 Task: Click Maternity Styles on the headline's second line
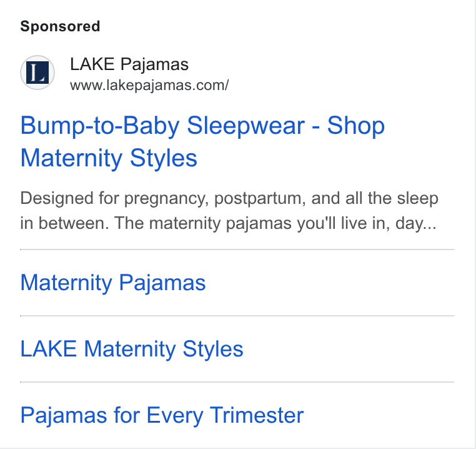click(x=109, y=158)
